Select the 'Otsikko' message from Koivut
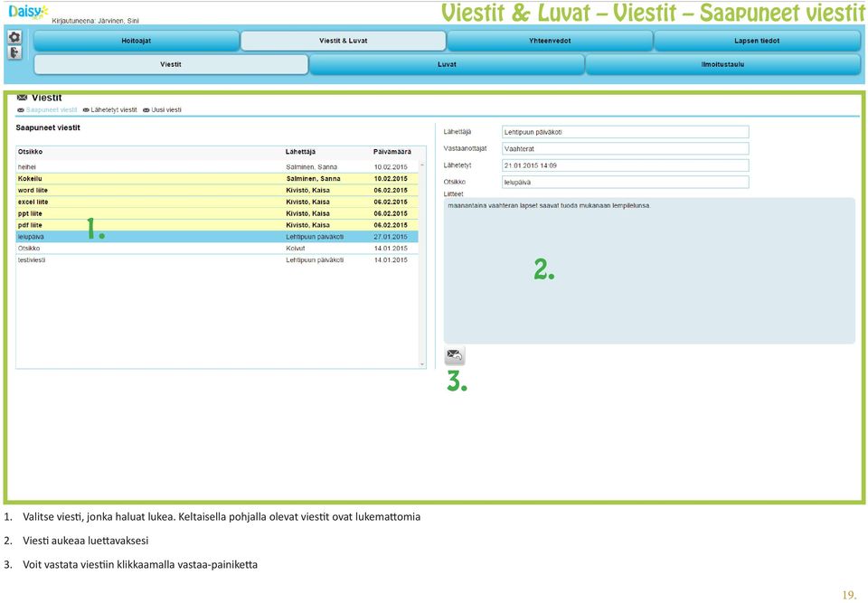This screenshot has width=868, height=603. [x=217, y=249]
